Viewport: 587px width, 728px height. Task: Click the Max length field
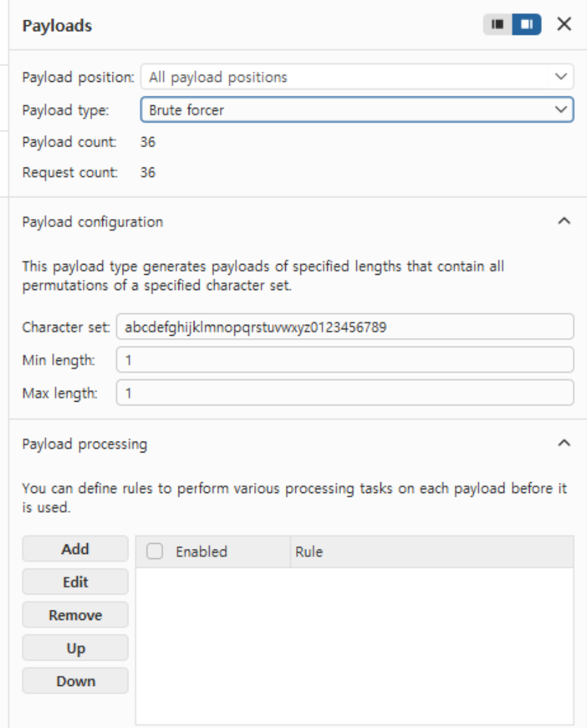(x=345, y=393)
